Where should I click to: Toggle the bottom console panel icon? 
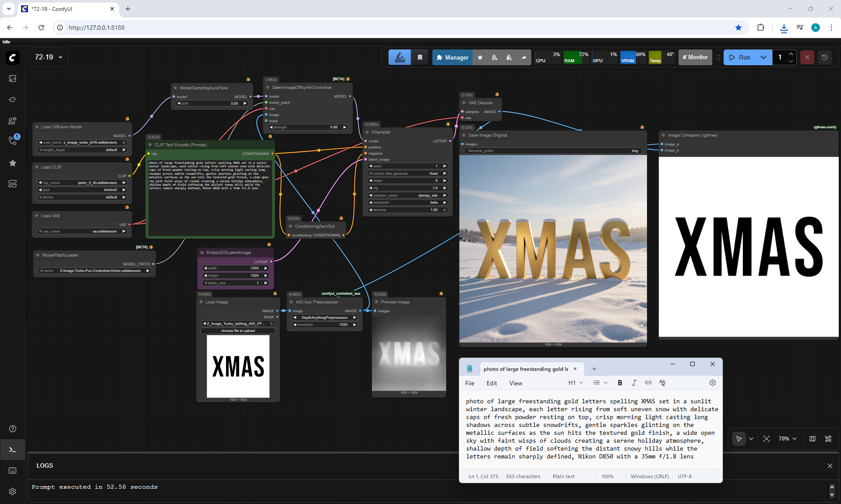[x=12, y=450]
